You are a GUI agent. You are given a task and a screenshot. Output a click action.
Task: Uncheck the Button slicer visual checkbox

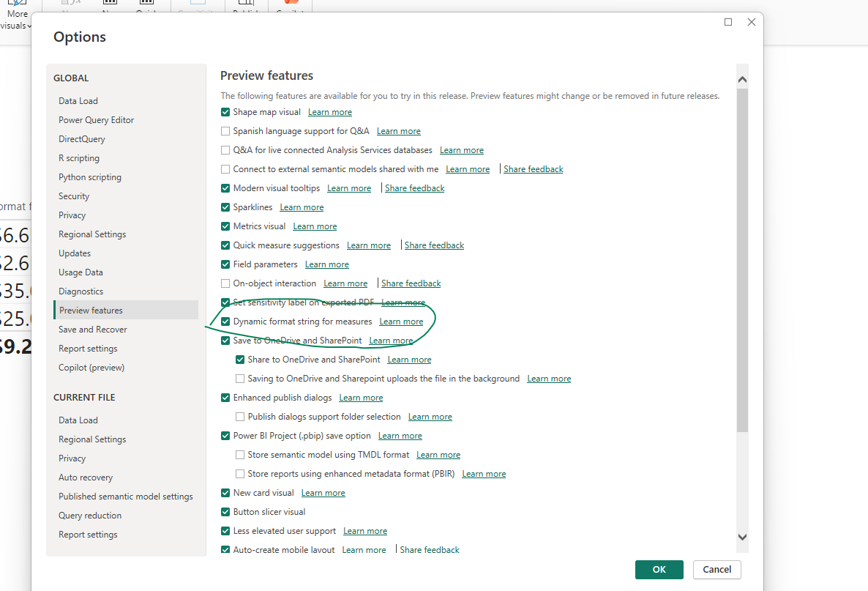point(225,512)
